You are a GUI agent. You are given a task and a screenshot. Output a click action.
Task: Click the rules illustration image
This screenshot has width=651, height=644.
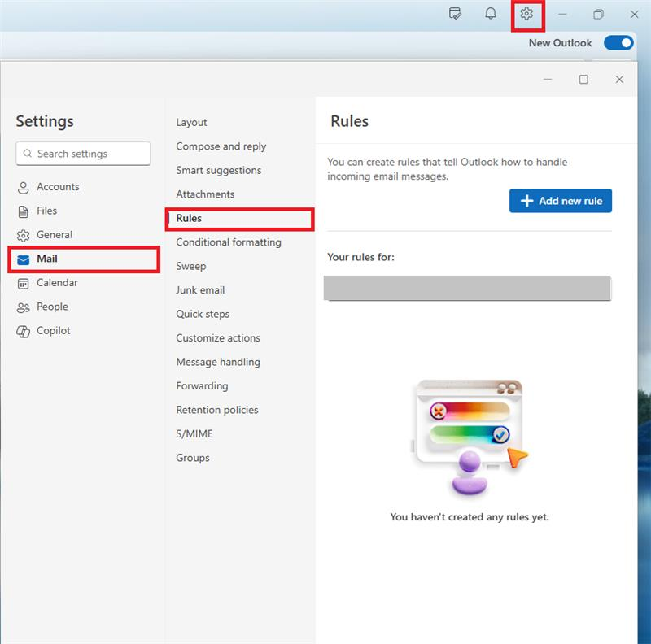(470, 437)
